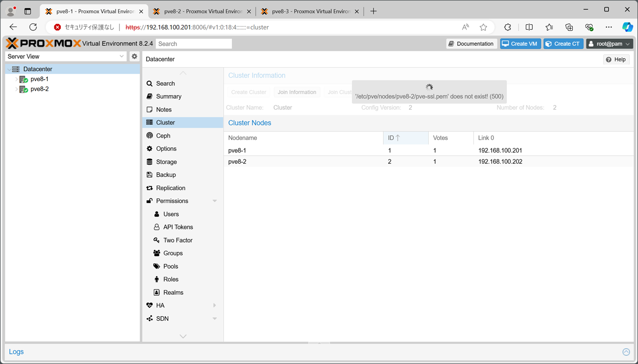Open Ceph from the datacenter menu
This screenshot has width=638, height=364.
pyautogui.click(x=163, y=135)
